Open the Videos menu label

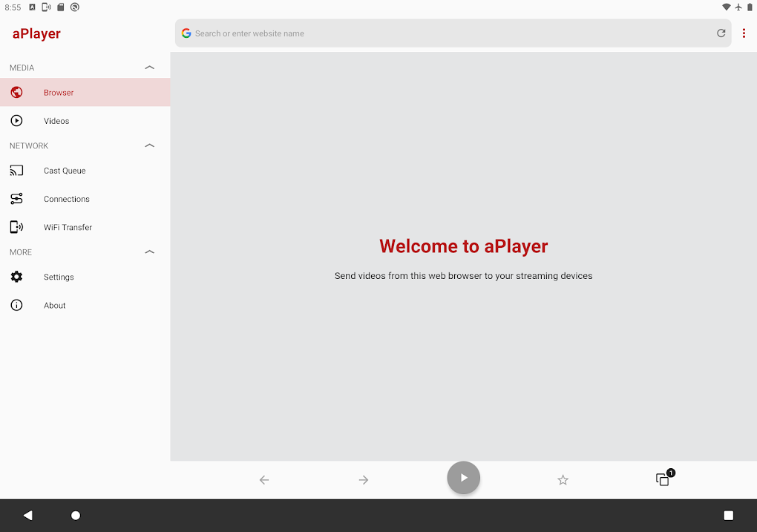click(x=56, y=121)
